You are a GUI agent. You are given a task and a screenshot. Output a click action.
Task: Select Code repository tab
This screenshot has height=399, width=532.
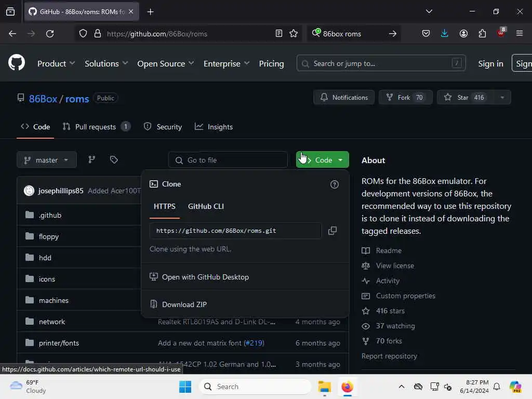coord(35,127)
